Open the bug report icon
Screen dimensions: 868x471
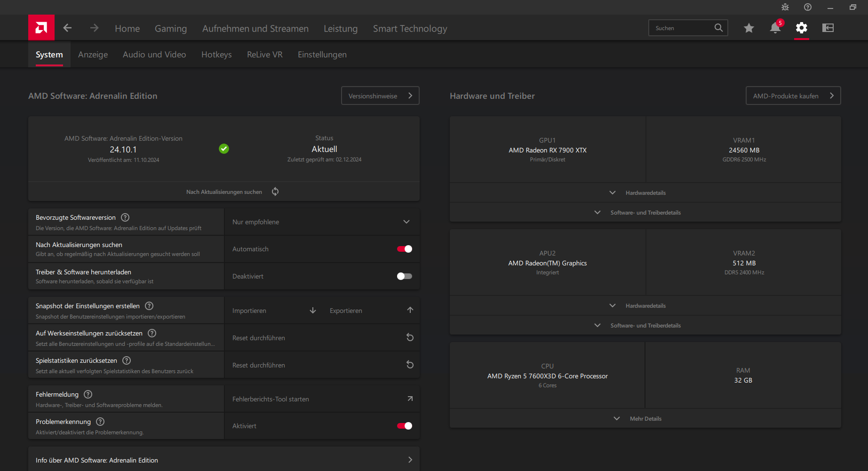point(785,7)
